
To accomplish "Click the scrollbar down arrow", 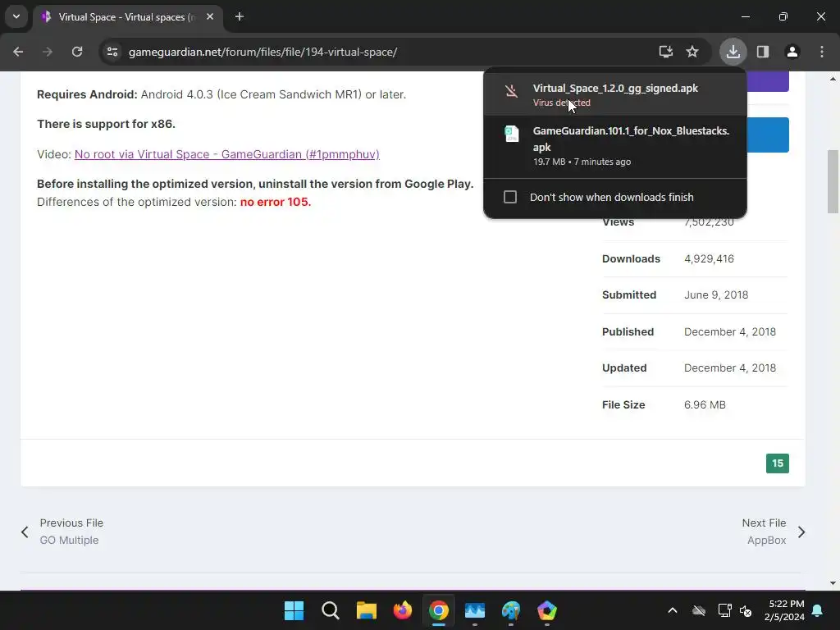I will [833, 583].
